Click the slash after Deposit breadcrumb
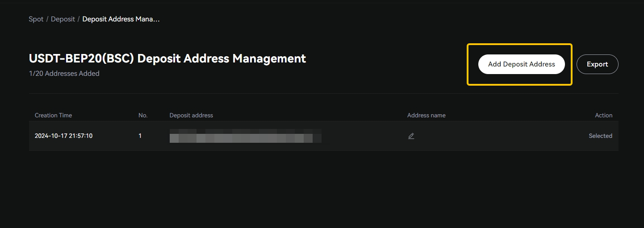The image size is (644, 228). 79,19
